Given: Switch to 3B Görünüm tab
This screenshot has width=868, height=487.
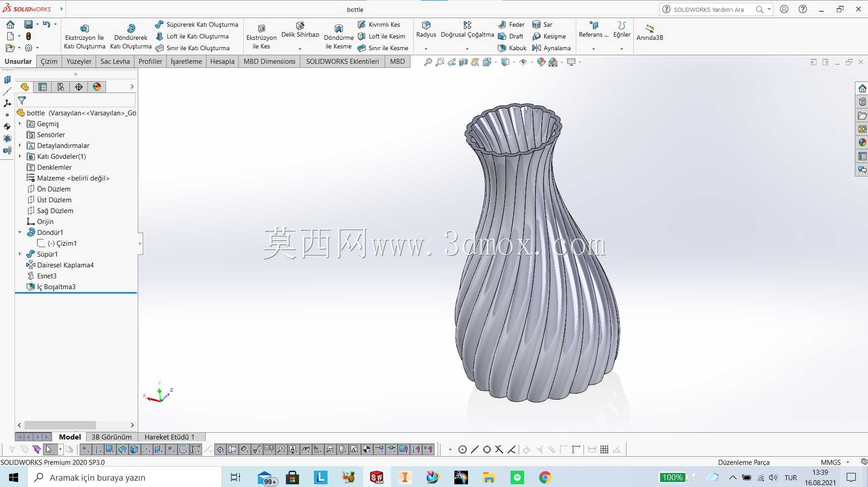Looking at the screenshot, I should [x=111, y=437].
